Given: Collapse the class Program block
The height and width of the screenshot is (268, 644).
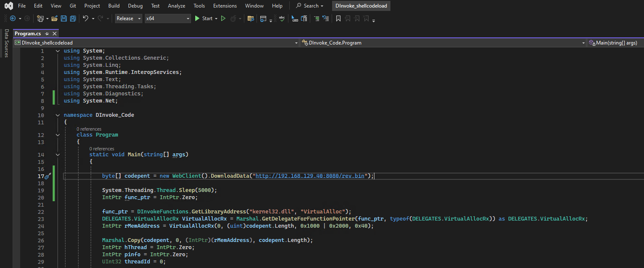Looking at the screenshot, I should click(58, 135).
